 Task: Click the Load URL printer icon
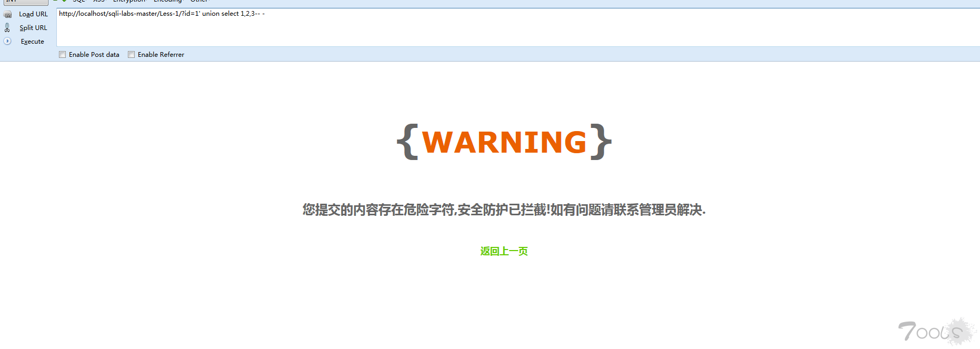pos(7,14)
